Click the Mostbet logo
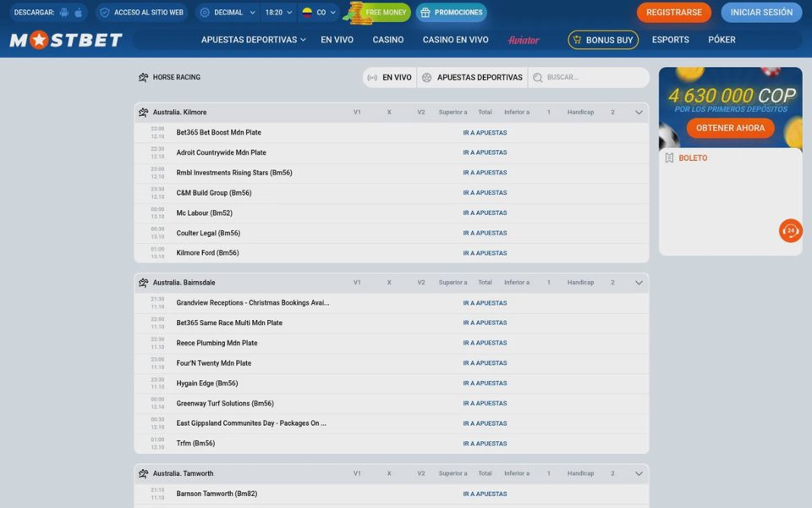Screen dimensions: 812x508 [66, 40]
